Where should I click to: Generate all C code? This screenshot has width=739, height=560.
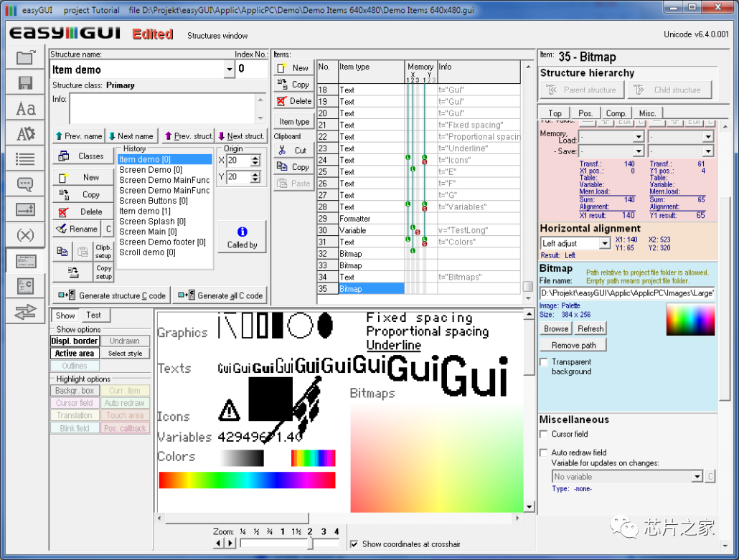click(222, 294)
